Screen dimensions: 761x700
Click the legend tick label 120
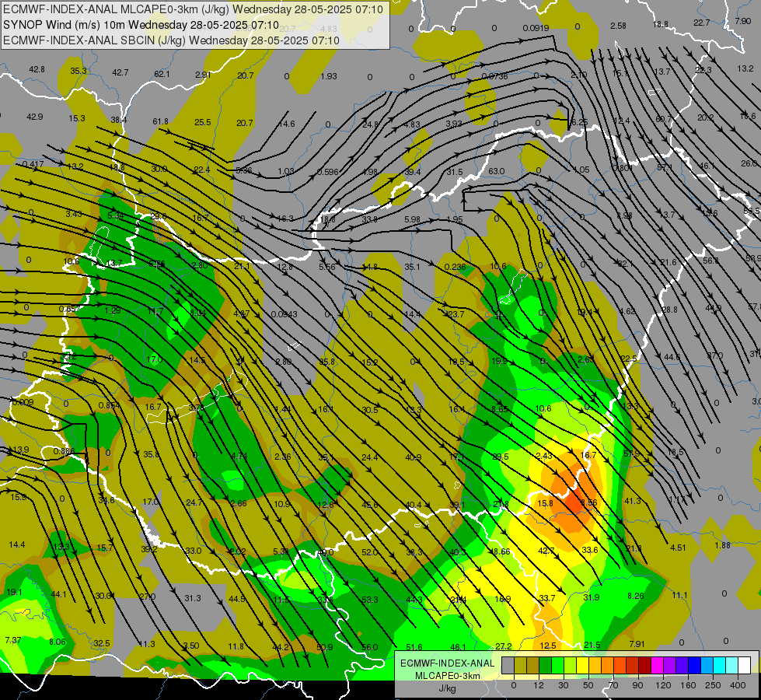click(x=663, y=685)
